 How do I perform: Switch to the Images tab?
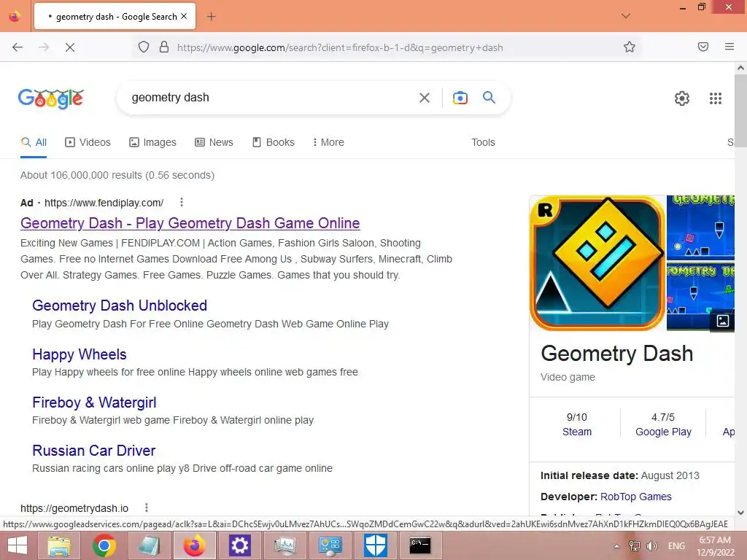coord(152,142)
